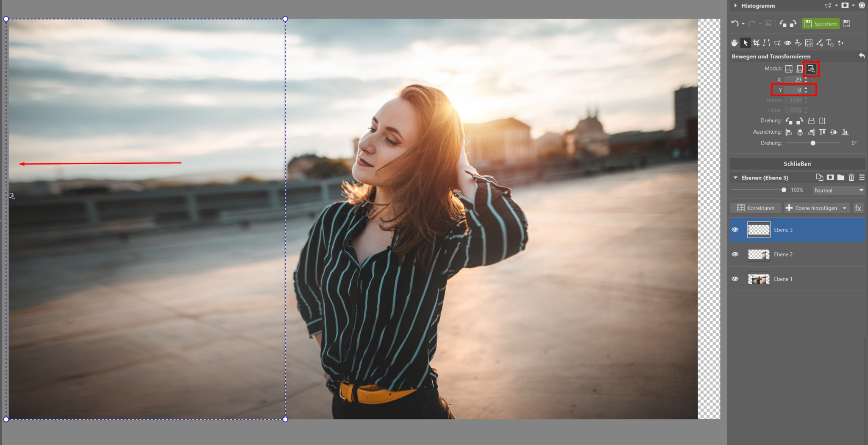Click the Save As disk icon
Image resolution: width=868 pixels, height=445 pixels.
click(846, 24)
